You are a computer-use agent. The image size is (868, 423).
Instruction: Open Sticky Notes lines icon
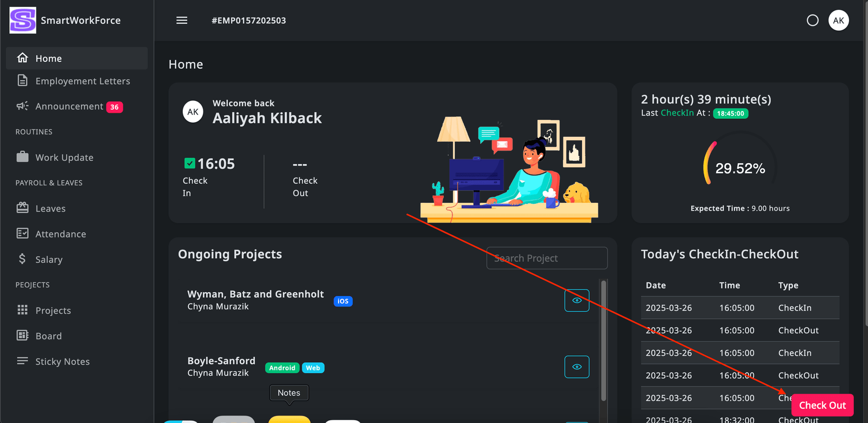coord(22,361)
